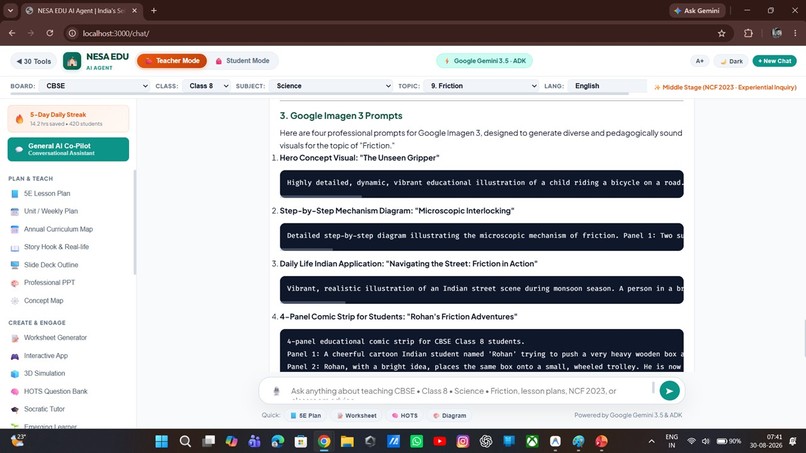Open General AI Co-Pilot assistant
Screen dimensions: 806x453
(x=68, y=149)
